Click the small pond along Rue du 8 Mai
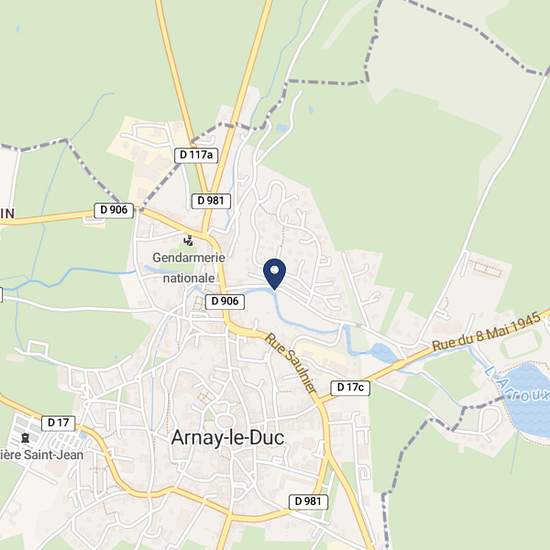550x550 pixels. [x=383, y=353]
